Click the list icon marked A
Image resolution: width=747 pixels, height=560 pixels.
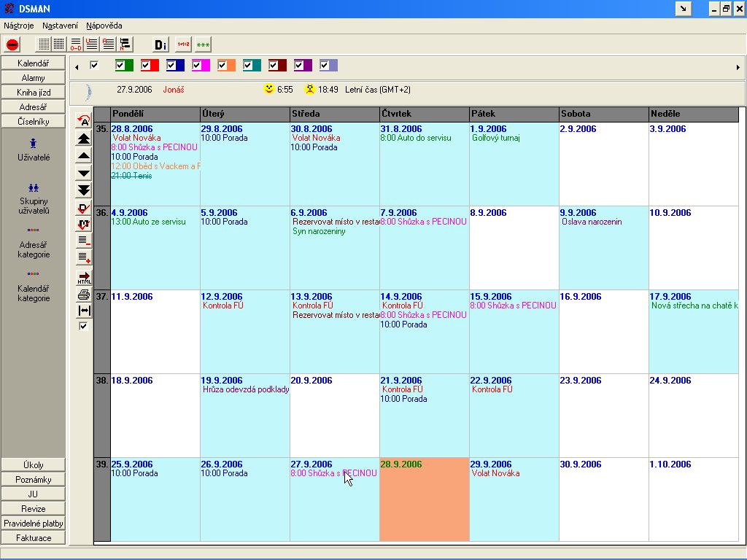(108, 44)
